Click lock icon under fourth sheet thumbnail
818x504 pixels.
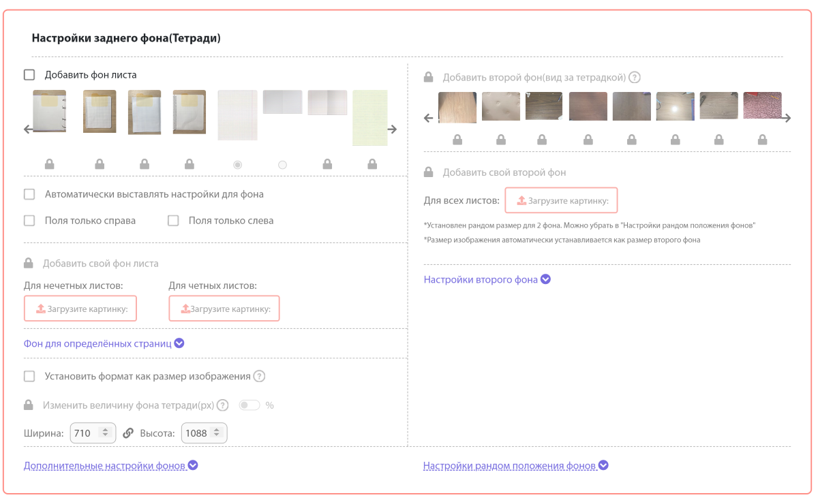click(x=190, y=164)
